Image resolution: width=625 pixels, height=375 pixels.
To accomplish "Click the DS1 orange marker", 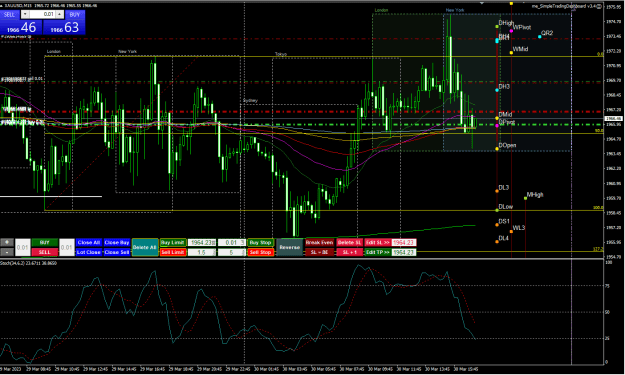I will 497,225.
